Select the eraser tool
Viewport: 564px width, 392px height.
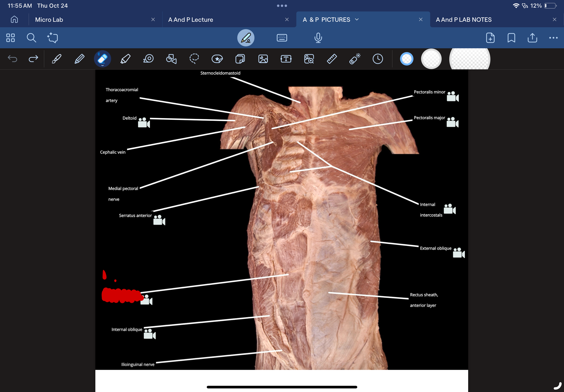102,59
